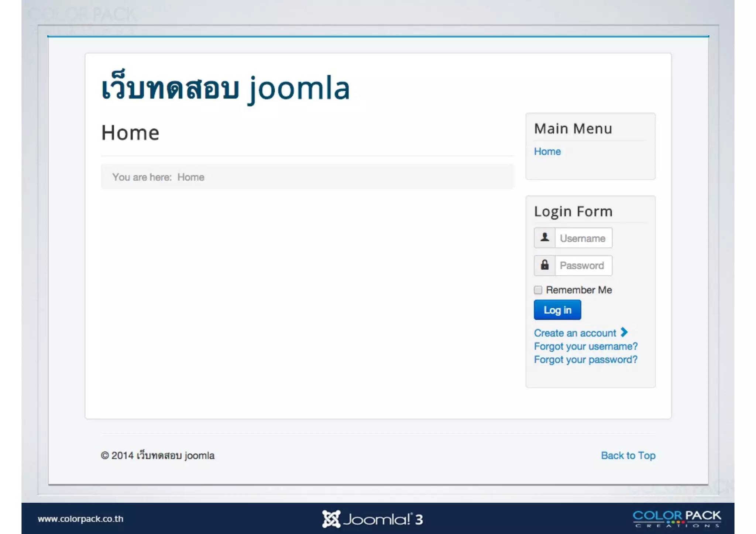756x534 pixels.
Task: Focus the Password input field
Action: click(583, 265)
